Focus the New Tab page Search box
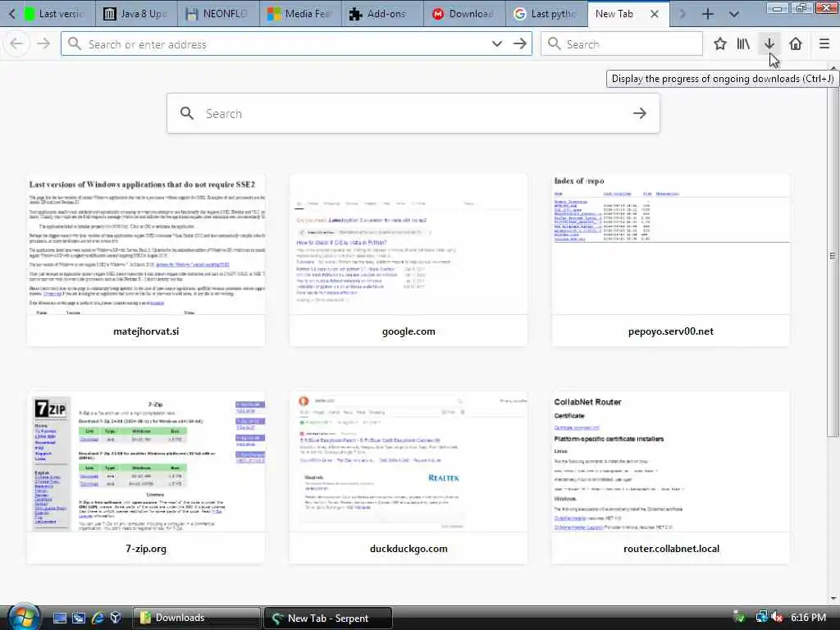This screenshot has height=630, width=840. click(413, 113)
